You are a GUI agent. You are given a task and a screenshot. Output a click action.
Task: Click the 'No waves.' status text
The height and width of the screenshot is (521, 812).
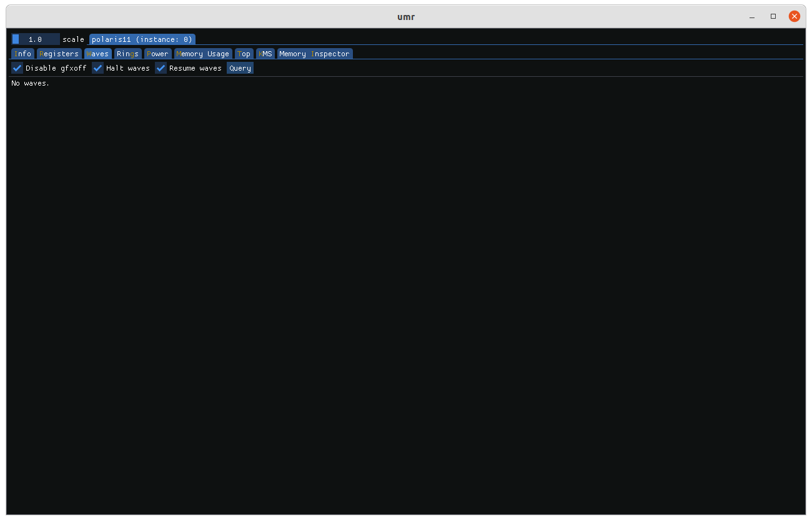(31, 83)
